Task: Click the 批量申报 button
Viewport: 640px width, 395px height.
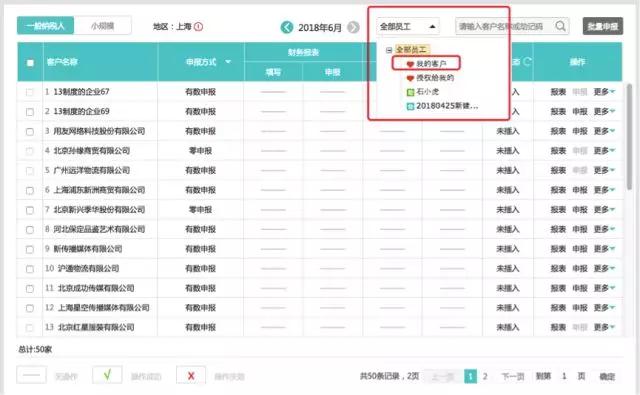Action: point(603,26)
